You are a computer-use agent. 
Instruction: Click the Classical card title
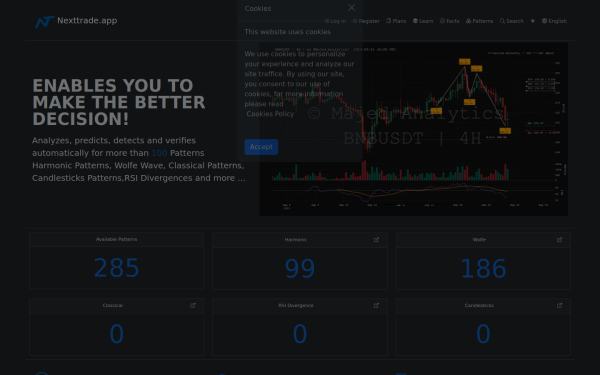(x=112, y=305)
